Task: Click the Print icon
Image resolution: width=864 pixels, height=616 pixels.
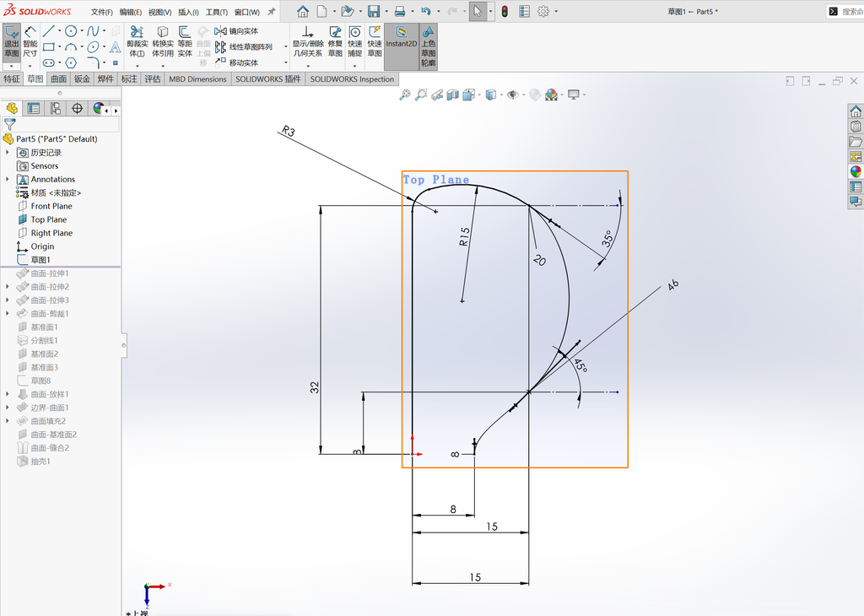Action: click(400, 11)
